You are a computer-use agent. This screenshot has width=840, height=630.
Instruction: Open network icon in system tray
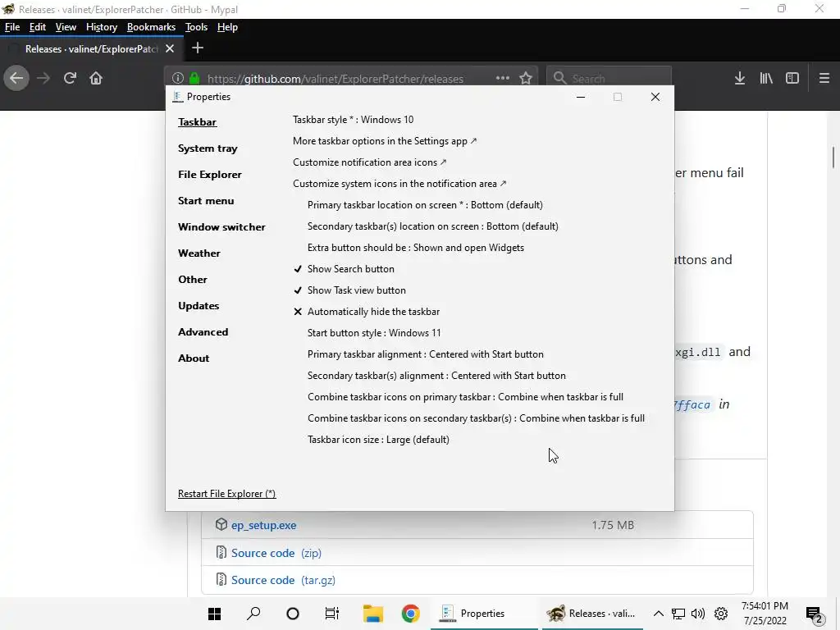[678, 614]
